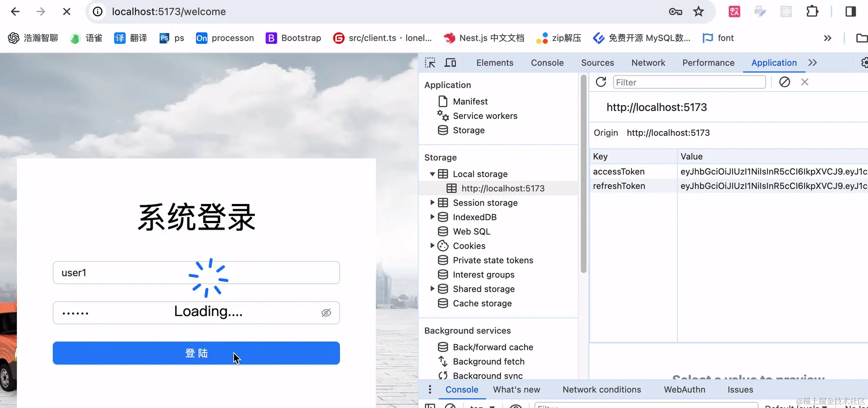Open the Bootstrap bookmark

click(293, 38)
